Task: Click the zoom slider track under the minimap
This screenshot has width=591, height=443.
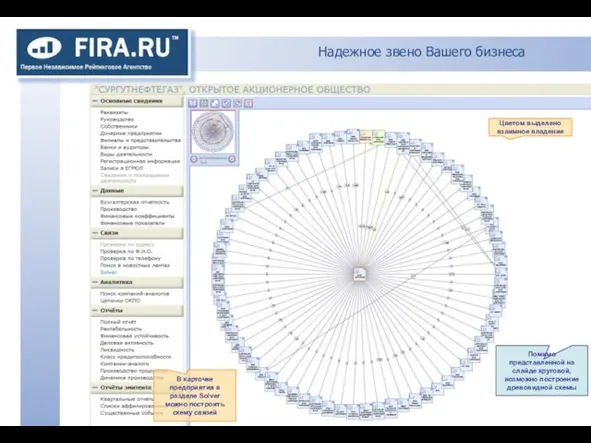Action: coord(213,159)
